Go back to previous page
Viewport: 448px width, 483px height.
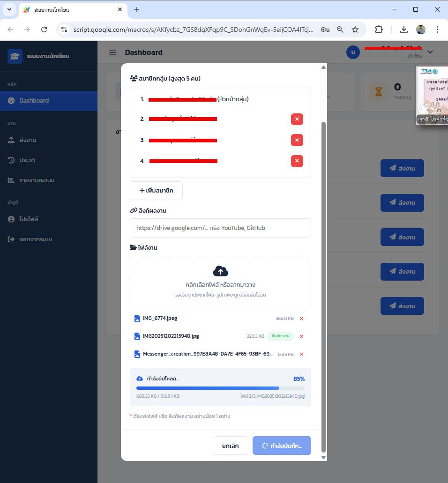pos(10,30)
